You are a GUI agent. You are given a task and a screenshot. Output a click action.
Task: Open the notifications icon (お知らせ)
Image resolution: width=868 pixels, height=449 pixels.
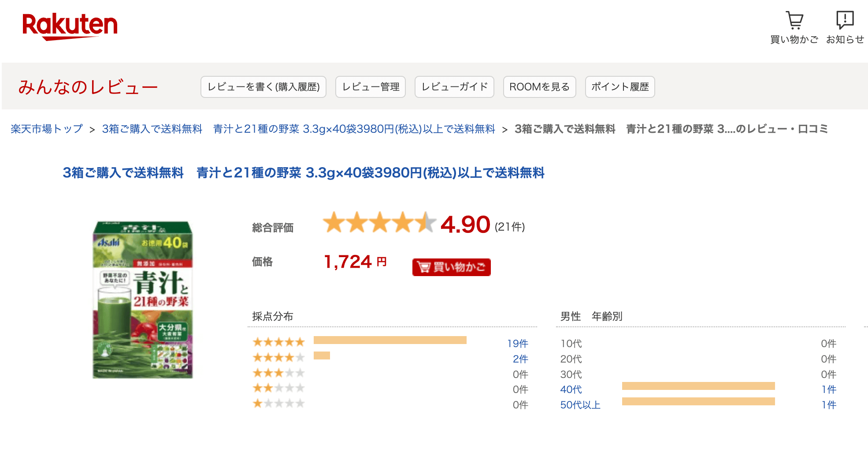[845, 27]
